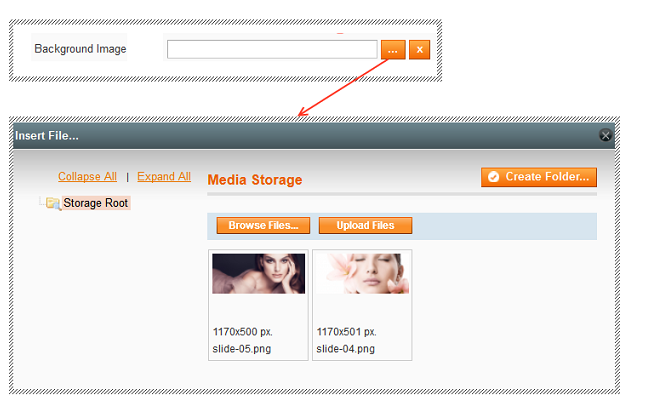Screen dimensions: 658x401
Task: Click the Storage Root folder icon
Action: (x=53, y=203)
